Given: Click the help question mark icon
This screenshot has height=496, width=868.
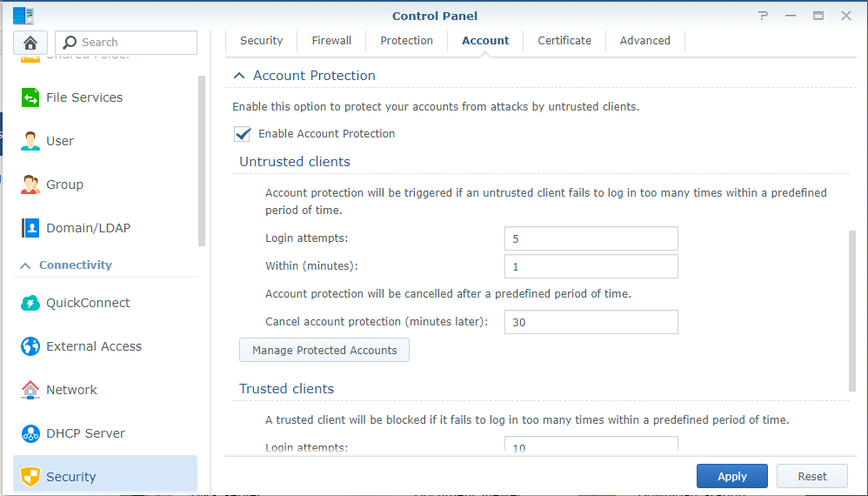Looking at the screenshot, I should tap(763, 16).
